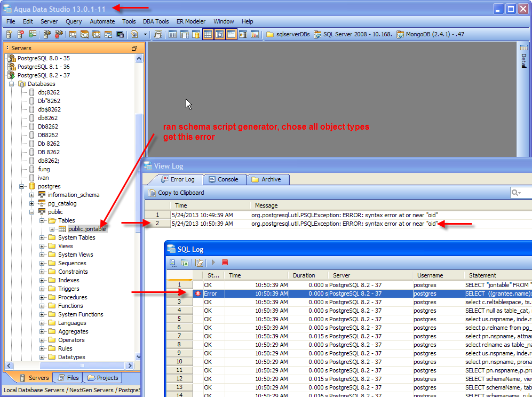Click the Servers tree horizontal scrollbar thumb
This screenshot has width=532, height=397.
tap(82, 366)
